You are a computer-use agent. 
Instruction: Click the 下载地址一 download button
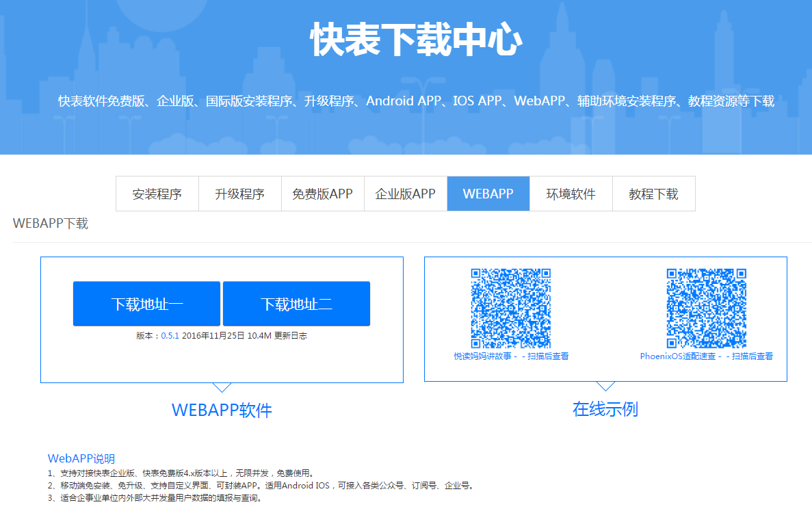146,304
